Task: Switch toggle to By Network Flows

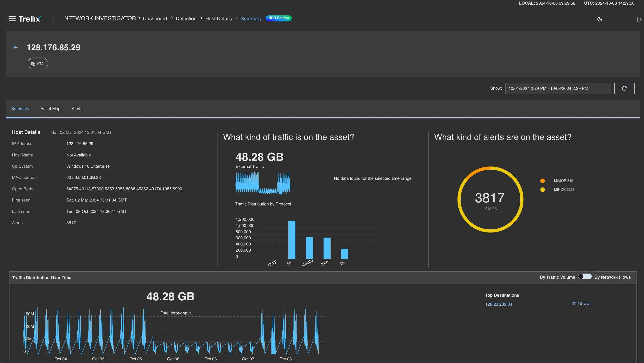Action: click(584, 276)
